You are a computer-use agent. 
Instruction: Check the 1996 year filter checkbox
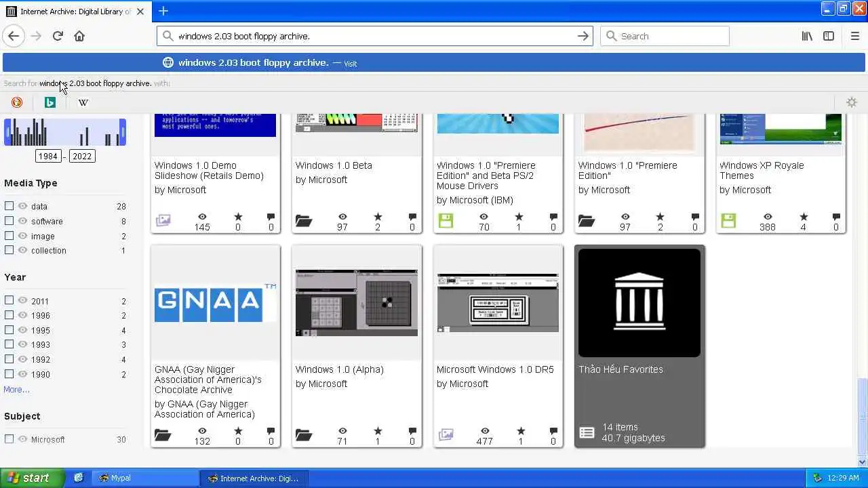(9, 314)
